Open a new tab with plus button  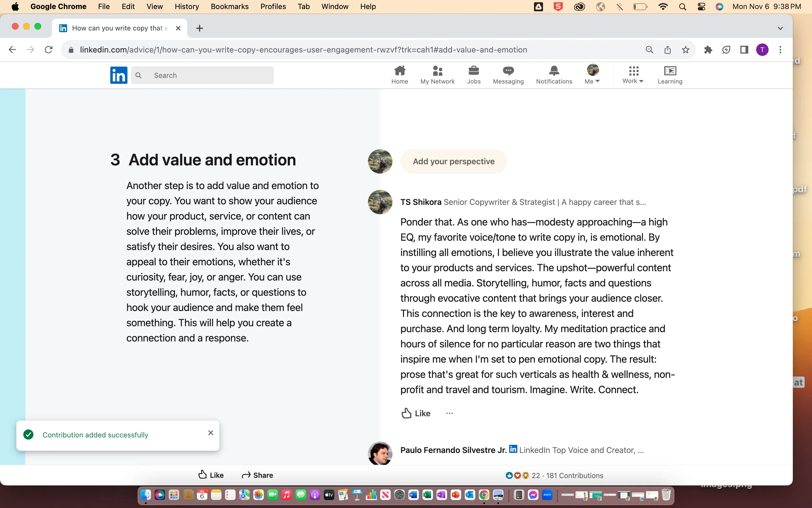tap(199, 28)
